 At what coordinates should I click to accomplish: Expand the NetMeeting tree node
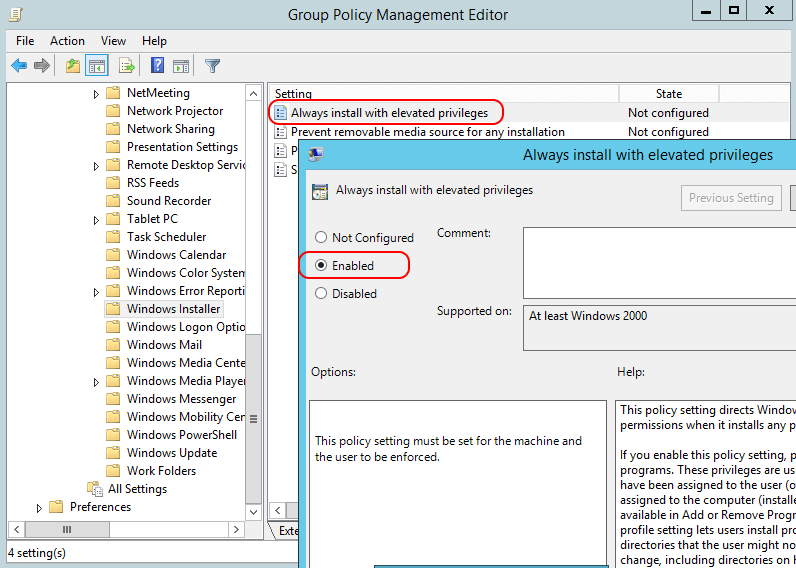[x=97, y=93]
